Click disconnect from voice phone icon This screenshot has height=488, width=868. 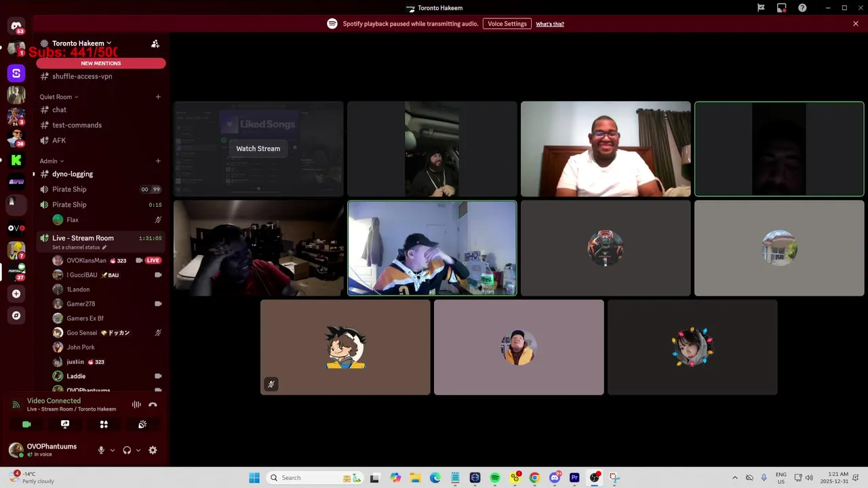[x=153, y=405]
